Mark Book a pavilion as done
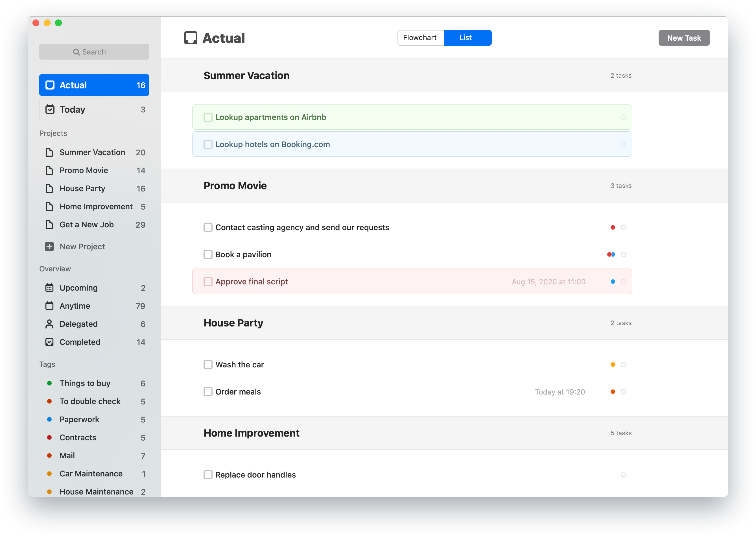This screenshot has height=536, width=756. point(208,254)
